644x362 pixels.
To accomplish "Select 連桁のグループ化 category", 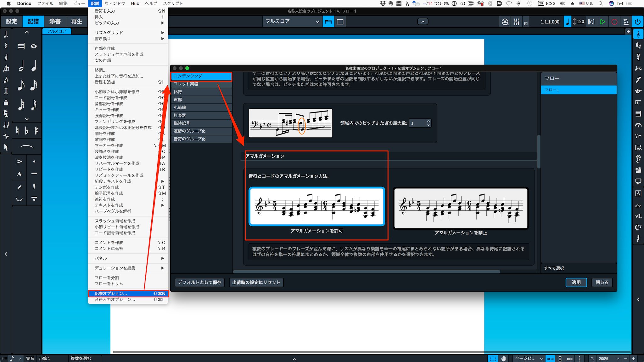I will (x=201, y=131).
